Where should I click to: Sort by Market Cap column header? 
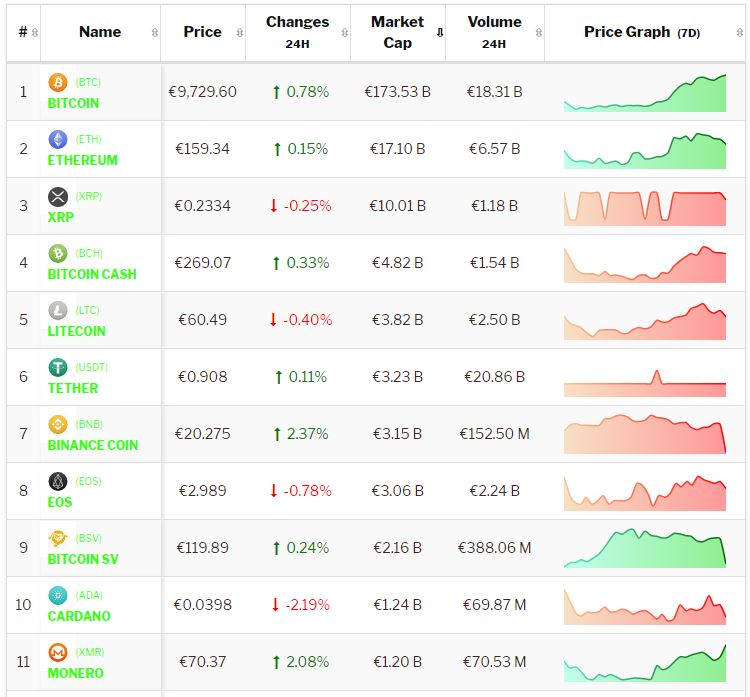pyautogui.click(x=397, y=32)
